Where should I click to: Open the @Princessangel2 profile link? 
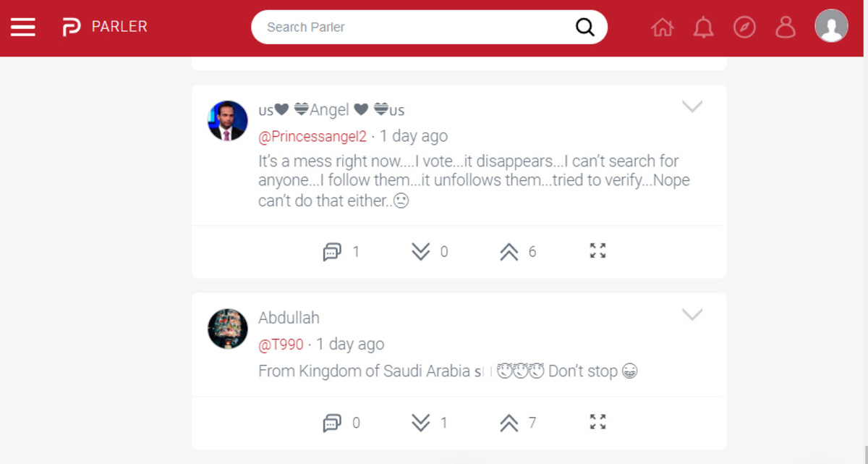(312, 136)
